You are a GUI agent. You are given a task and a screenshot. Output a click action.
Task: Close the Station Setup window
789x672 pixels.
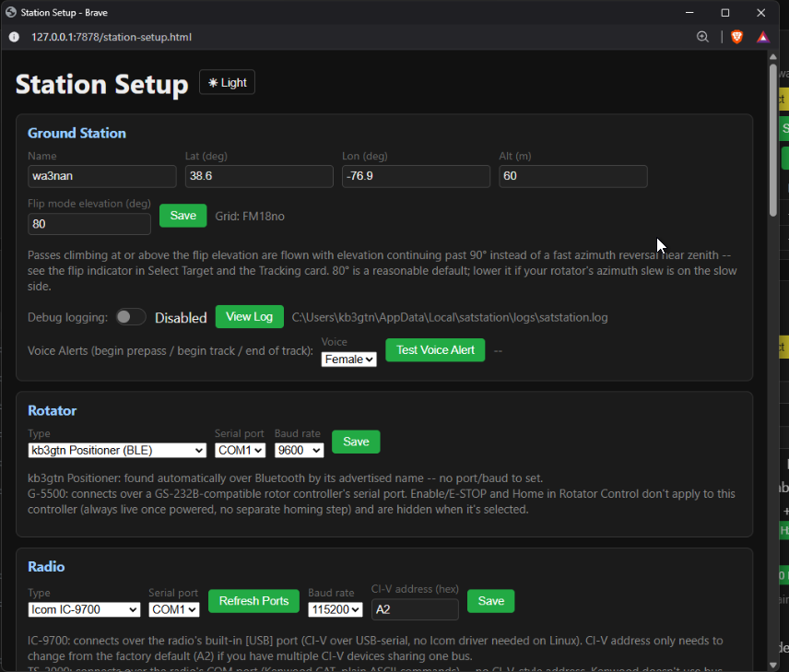[x=760, y=13]
